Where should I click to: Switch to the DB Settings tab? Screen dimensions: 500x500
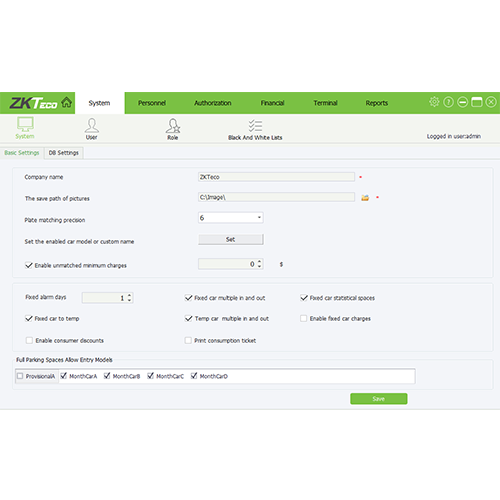[x=64, y=153]
